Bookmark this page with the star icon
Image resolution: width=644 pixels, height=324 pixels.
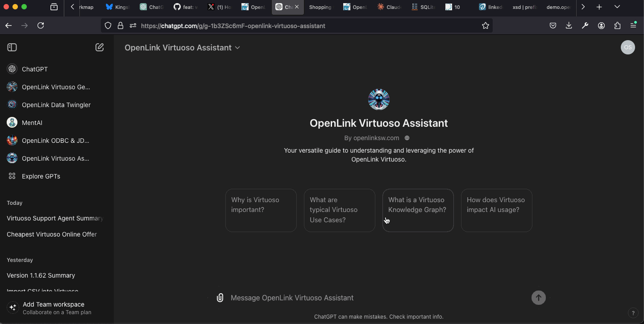(x=486, y=26)
